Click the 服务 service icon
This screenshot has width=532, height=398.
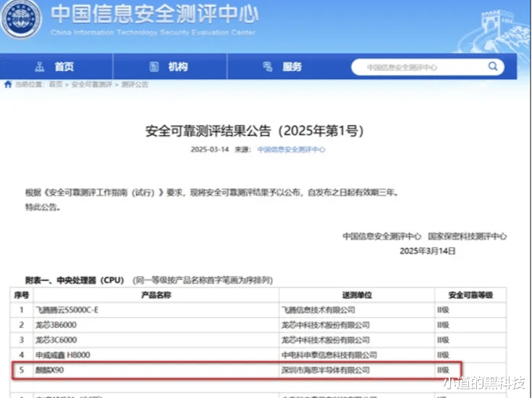click(x=268, y=67)
